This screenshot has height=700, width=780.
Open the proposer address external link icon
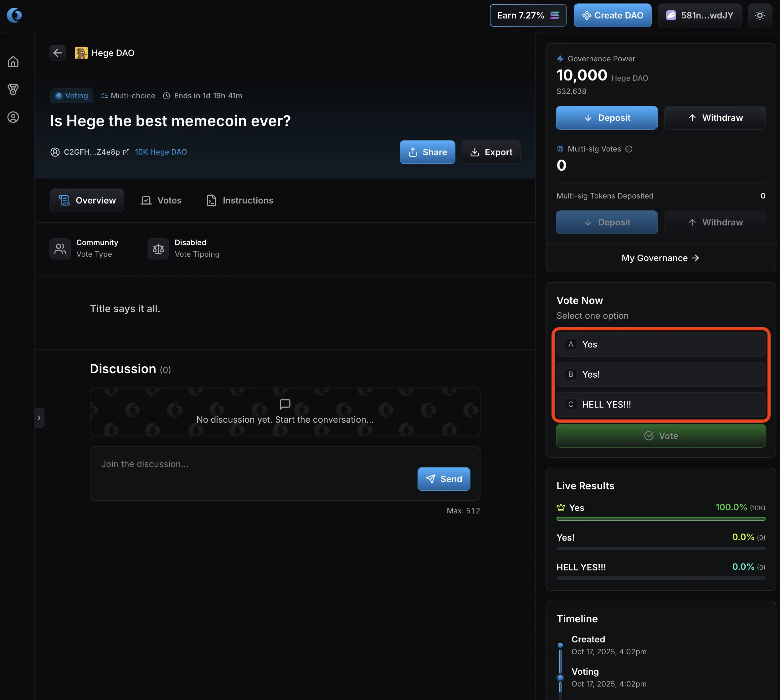click(x=126, y=152)
